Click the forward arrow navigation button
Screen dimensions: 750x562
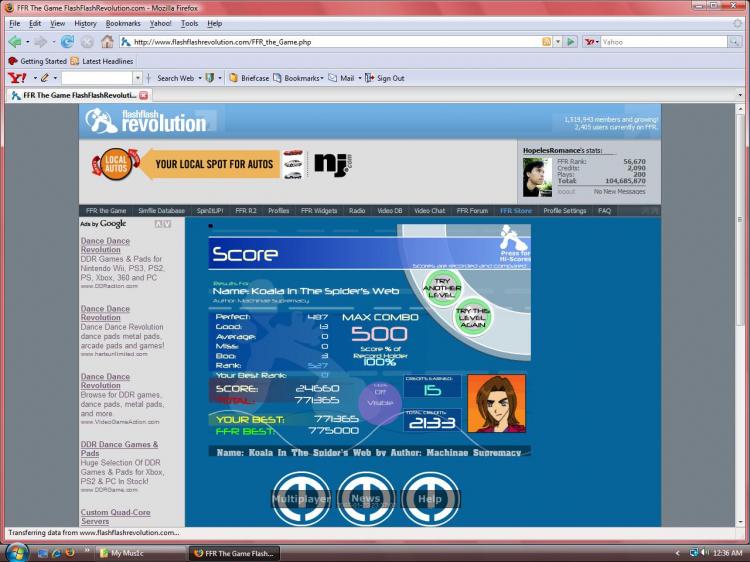coord(41,42)
